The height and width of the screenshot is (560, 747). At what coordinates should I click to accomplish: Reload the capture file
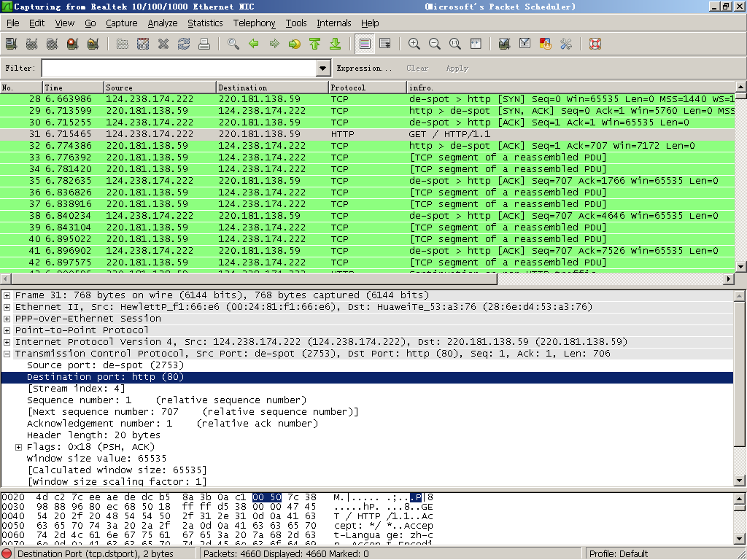pos(184,44)
